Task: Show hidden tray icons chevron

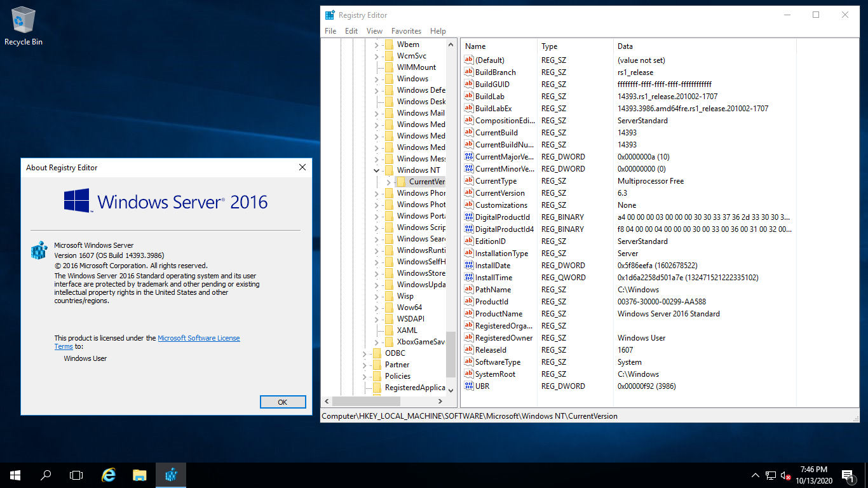Action: 755,475
